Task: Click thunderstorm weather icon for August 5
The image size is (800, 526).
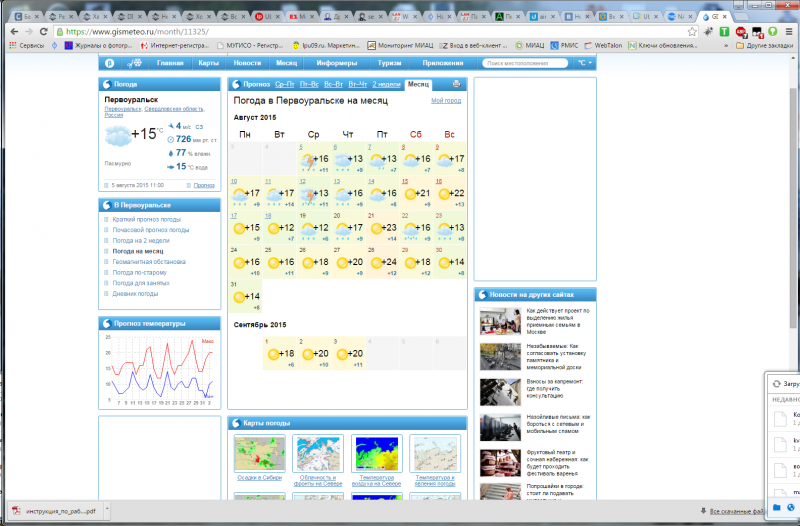Action: point(309,161)
